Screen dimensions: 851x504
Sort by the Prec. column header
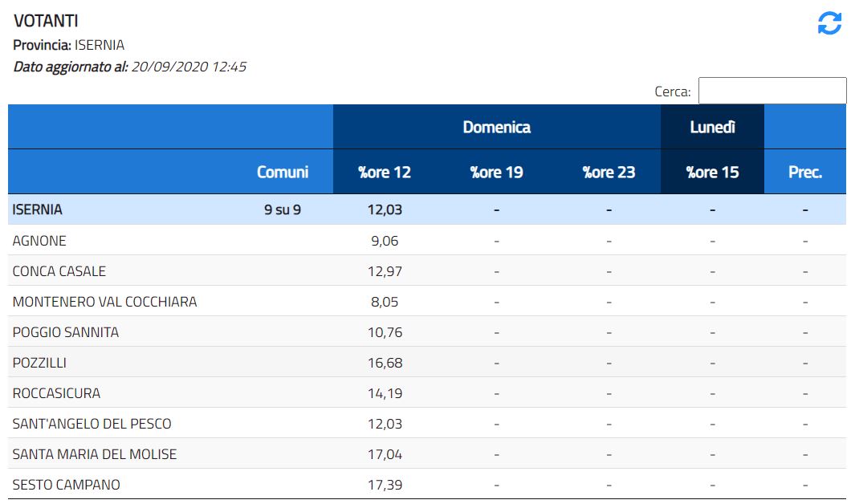pyautogui.click(x=805, y=172)
